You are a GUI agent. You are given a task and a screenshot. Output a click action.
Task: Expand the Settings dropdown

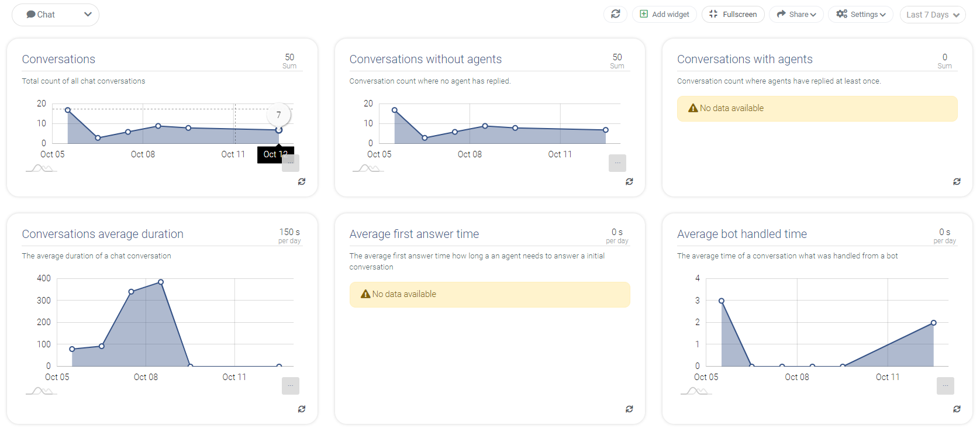point(861,14)
